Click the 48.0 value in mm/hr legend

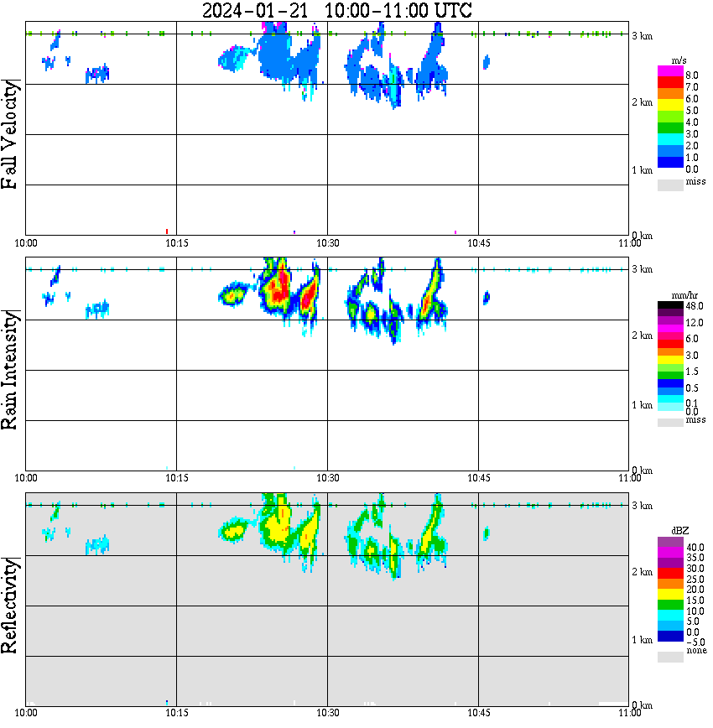(695, 306)
